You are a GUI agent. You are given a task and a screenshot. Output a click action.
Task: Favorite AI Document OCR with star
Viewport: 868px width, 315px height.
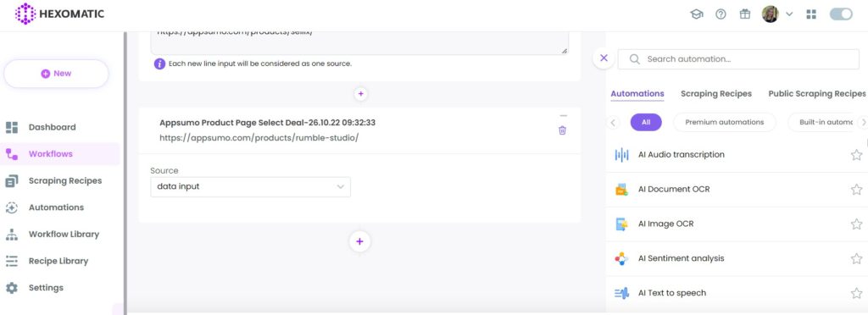point(856,190)
